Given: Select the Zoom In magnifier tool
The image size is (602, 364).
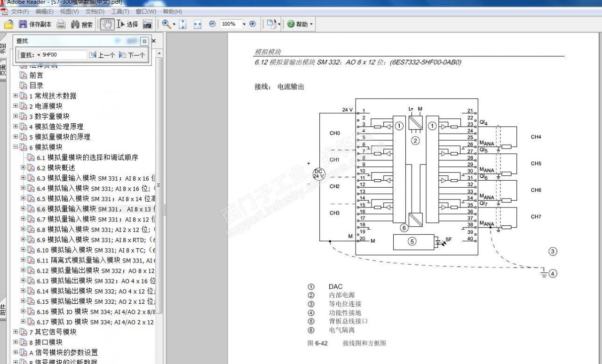Looking at the screenshot, I should 166,24.
